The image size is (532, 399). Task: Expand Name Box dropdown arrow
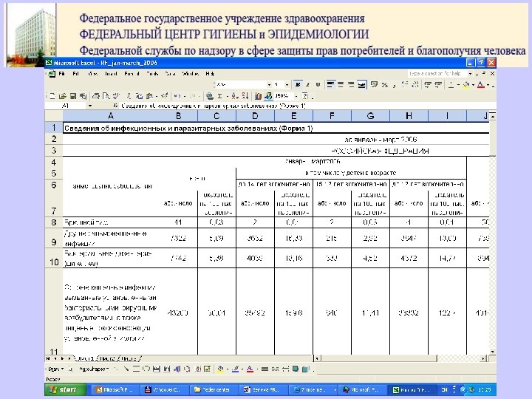click(90, 106)
